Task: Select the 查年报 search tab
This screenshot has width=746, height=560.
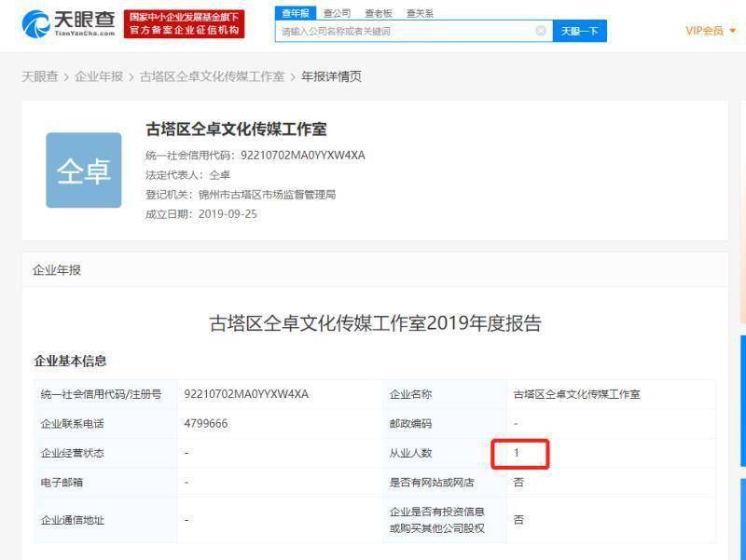Action: click(x=295, y=13)
